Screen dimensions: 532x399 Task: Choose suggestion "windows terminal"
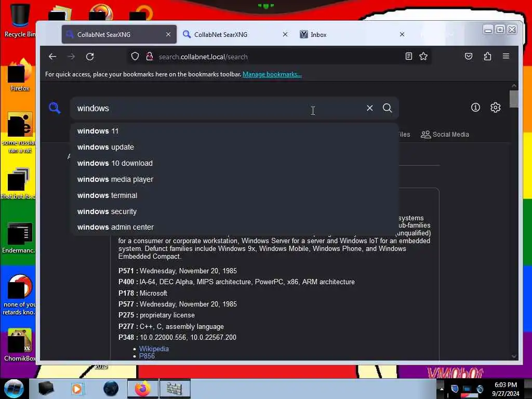pos(234,195)
